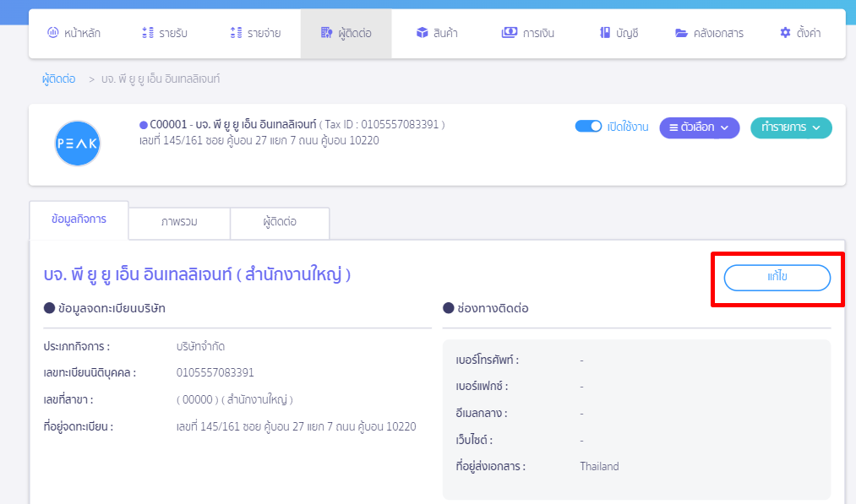This screenshot has height=504, width=856.
Task: Click the เว็บไซต์ label
Action: click(x=474, y=440)
